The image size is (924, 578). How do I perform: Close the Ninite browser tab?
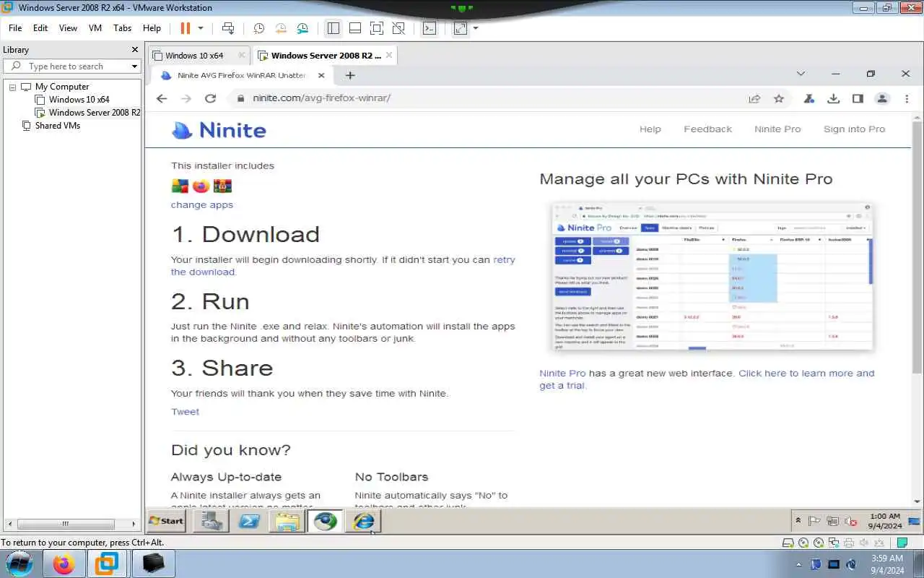(x=321, y=75)
